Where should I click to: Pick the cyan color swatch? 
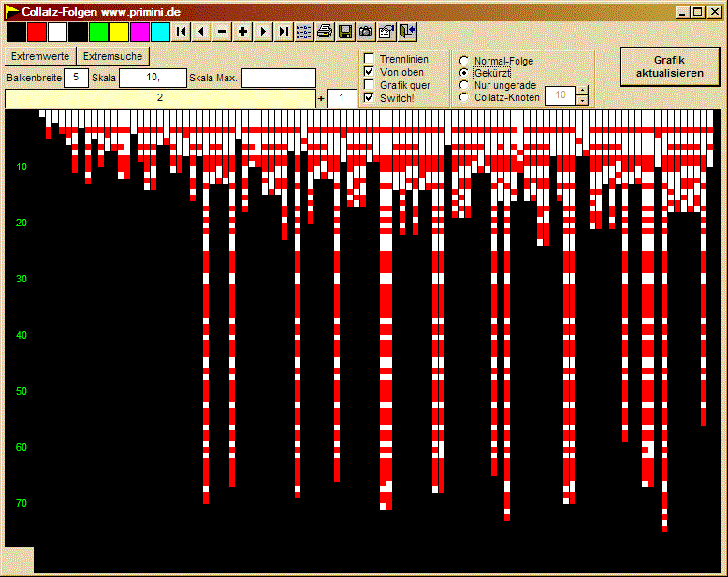(x=161, y=33)
